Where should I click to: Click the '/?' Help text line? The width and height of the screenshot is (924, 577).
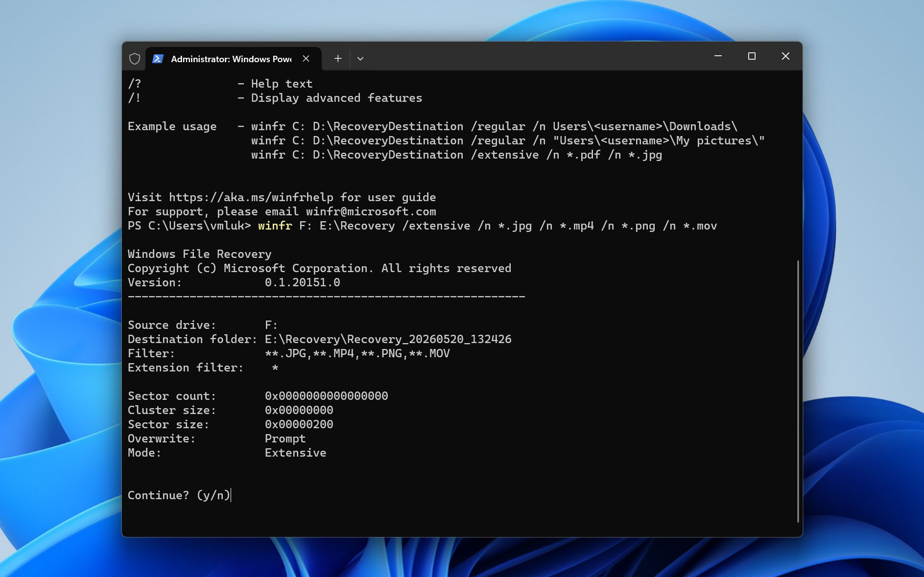[x=220, y=84]
